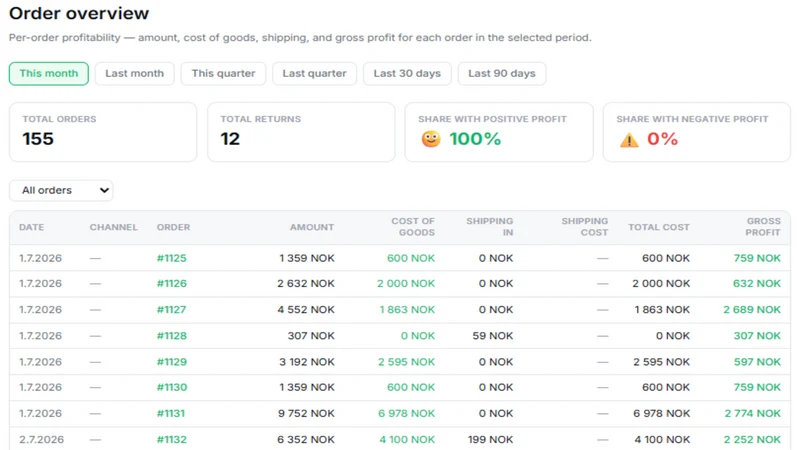
Task: Choose the This quarter filter
Action: click(223, 73)
